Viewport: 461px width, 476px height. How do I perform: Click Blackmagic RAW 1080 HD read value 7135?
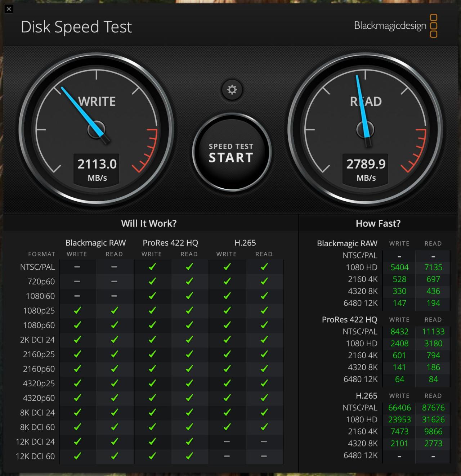point(433,268)
